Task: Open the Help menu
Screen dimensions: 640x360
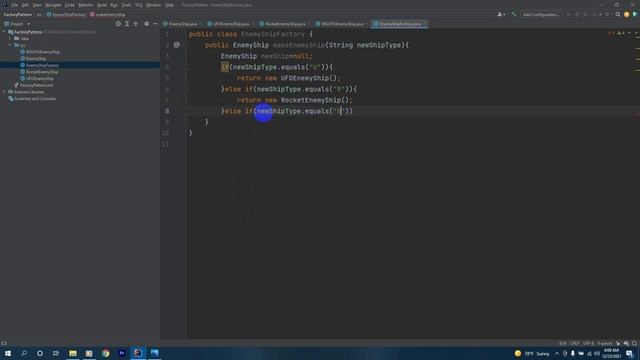Action: (169, 5)
